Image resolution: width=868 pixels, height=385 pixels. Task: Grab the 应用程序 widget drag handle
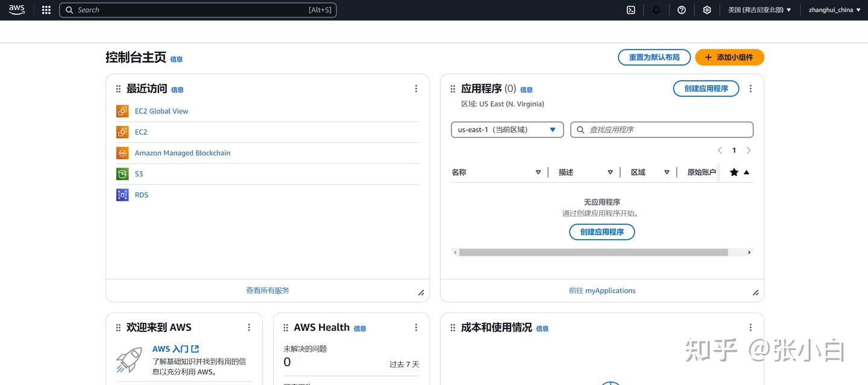tap(453, 89)
